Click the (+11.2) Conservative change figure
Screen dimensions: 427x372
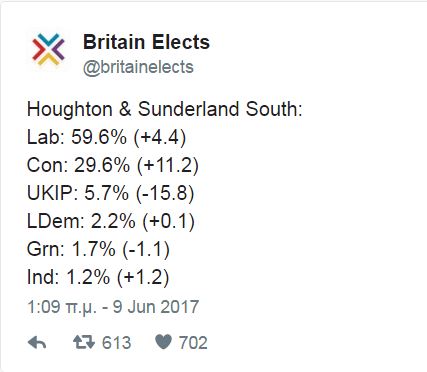coord(168,165)
